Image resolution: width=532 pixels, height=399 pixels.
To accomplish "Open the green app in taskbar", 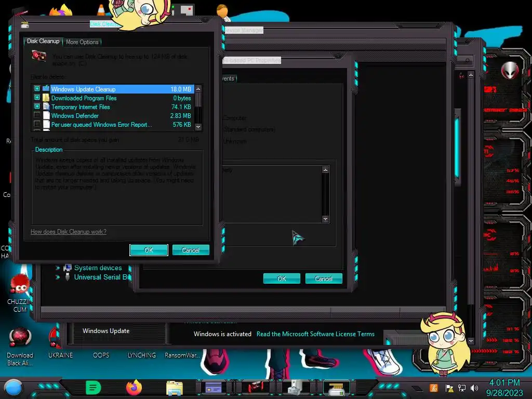I will 94,388.
